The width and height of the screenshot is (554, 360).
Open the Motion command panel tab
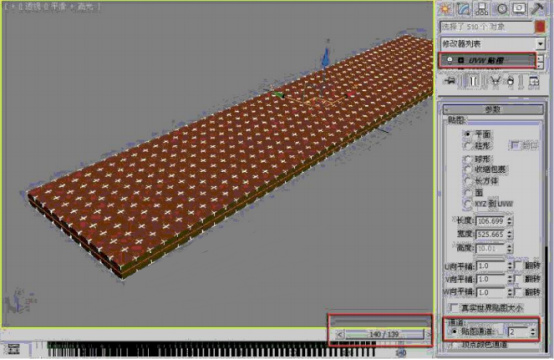click(502, 9)
